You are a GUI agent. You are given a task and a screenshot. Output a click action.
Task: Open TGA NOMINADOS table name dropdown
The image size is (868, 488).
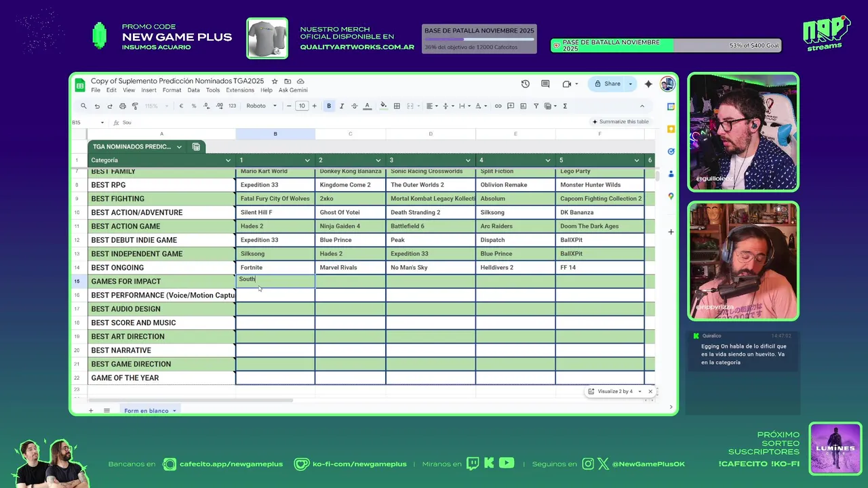click(x=179, y=146)
